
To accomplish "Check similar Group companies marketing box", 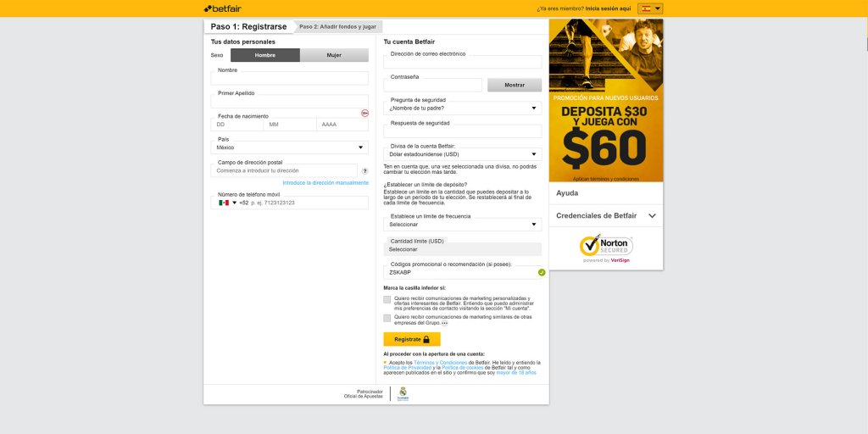I will [x=387, y=319].
